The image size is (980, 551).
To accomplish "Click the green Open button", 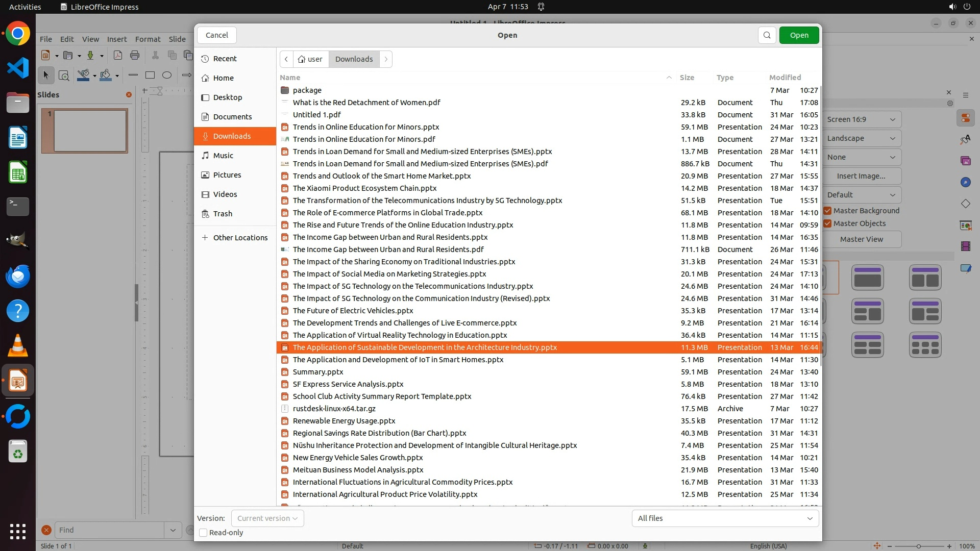I will click(x=799, y=35).
